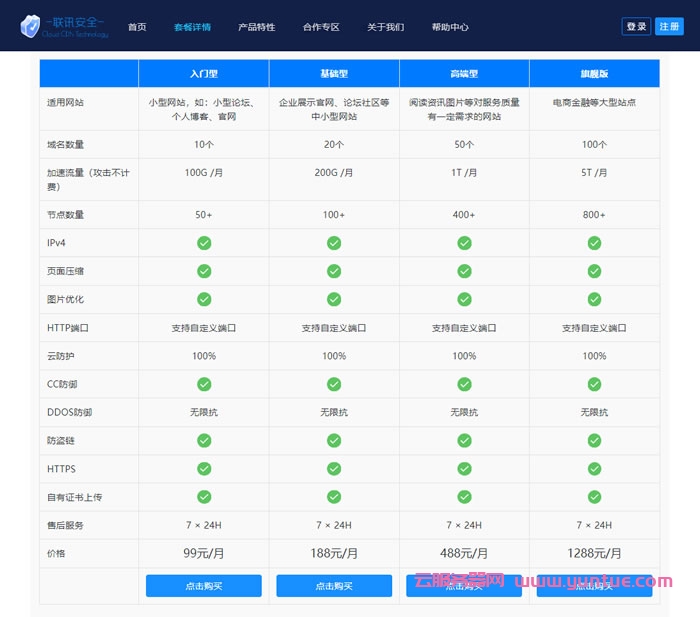
Task: Visit the 关于我们 page
Action: click(385, 27)
